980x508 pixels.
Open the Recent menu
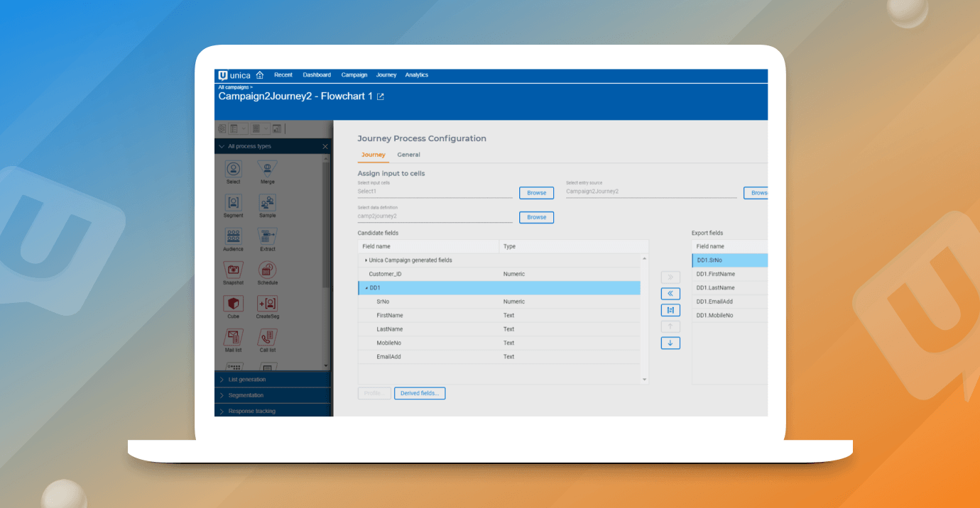283,75
